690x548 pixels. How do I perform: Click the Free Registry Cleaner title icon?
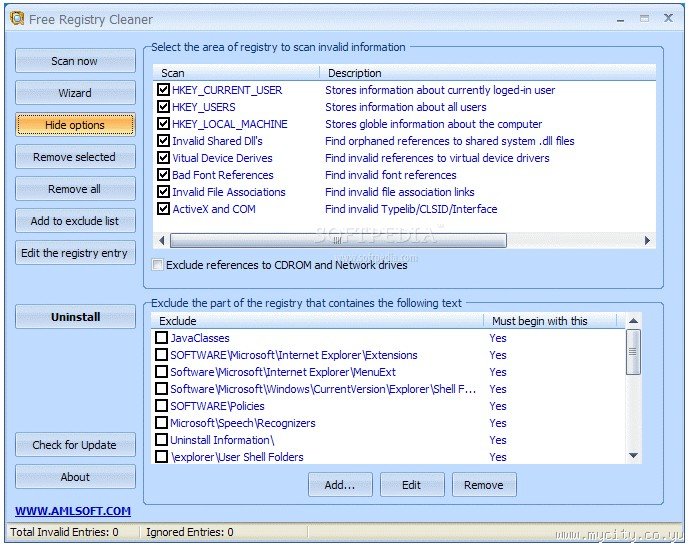click(17, 18)
